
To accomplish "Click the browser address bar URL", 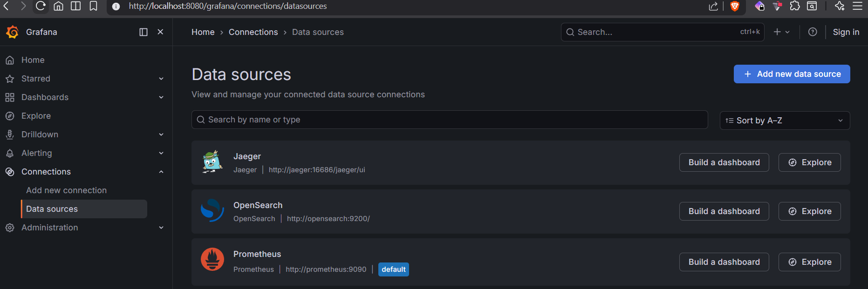I will pyautogui.click(x=228, y=6).
